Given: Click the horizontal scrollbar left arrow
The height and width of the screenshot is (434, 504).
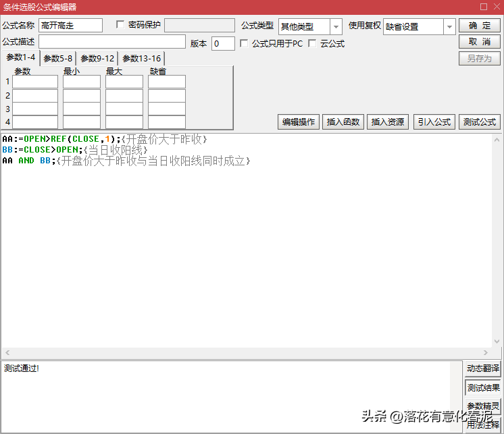Looking at the screenshot, I should point(7,352).
